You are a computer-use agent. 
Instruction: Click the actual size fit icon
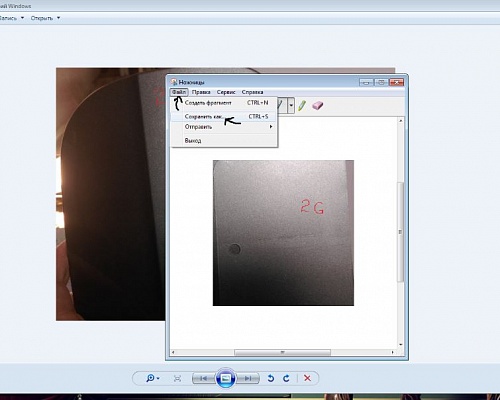coord(177,378)
